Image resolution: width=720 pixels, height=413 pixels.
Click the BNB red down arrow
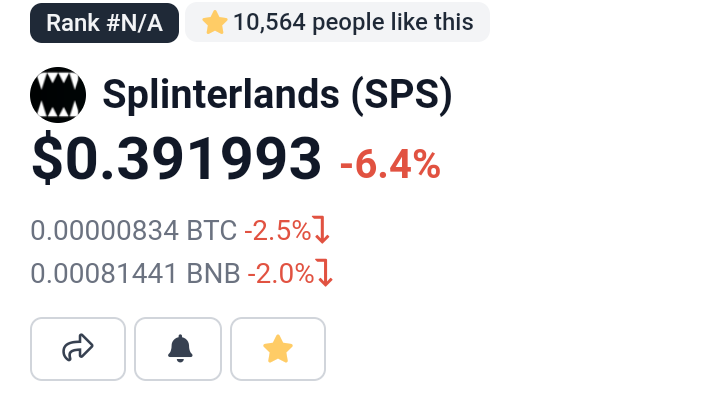pos(325,272)
